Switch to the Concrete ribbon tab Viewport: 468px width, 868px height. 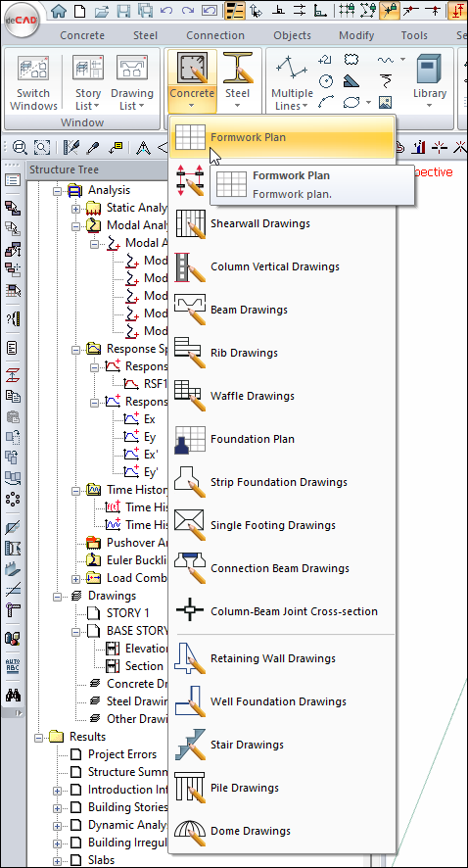click(82, 35)
